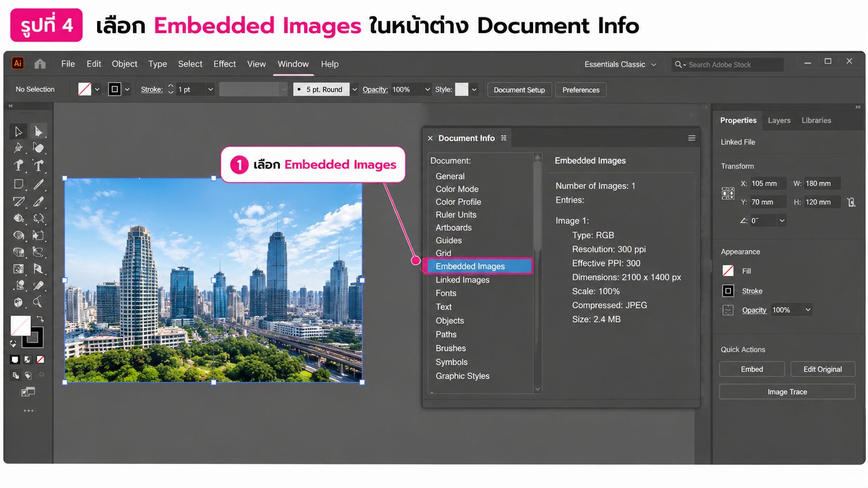
Task: Click the Stroke link in control bar
Action: click(x=152, y=89)
